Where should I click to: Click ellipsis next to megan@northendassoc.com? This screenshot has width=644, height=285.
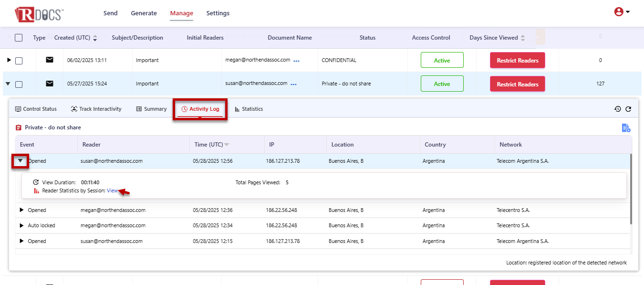click(296, 61)
